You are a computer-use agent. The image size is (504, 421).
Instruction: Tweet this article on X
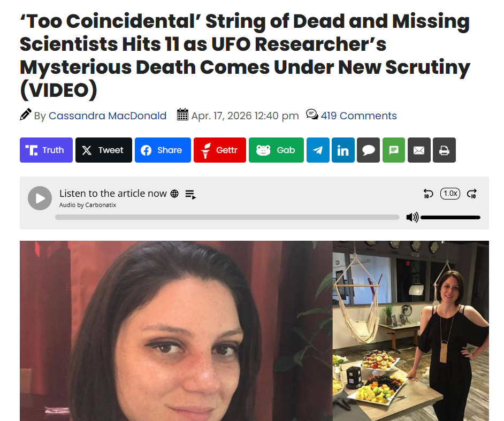pos(103,150)
